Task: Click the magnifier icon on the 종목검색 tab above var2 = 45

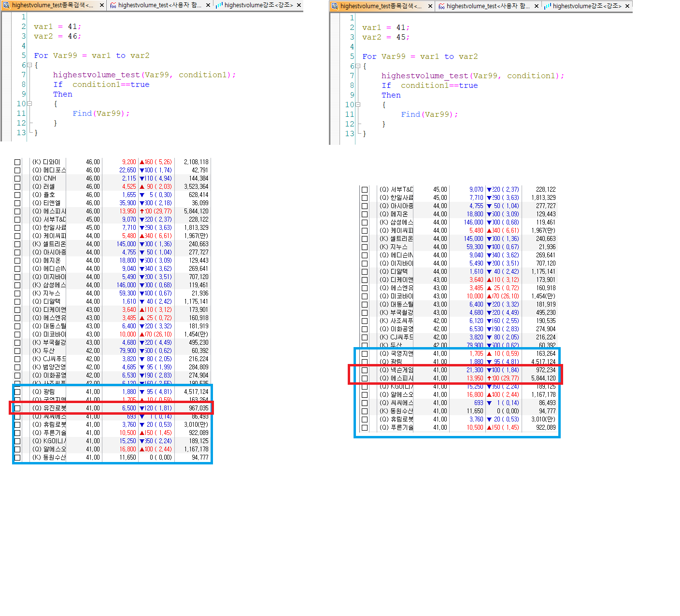Action: pos(335,6)
